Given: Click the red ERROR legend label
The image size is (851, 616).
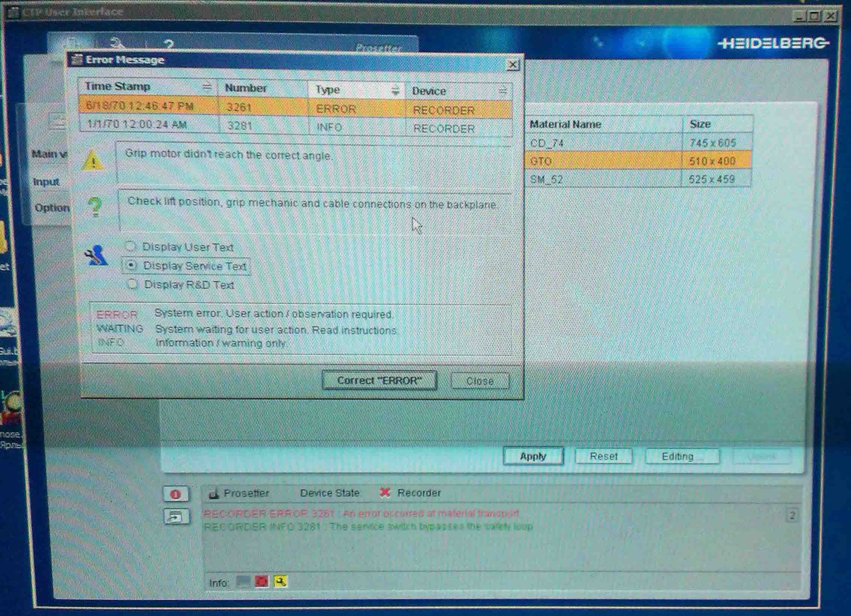Looking at the screenshot, I should tap(117, 314).
